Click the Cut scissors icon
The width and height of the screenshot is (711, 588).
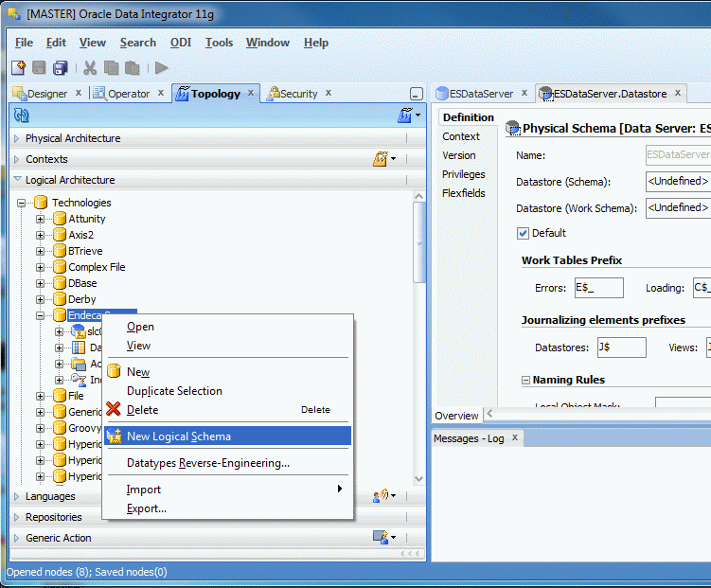click(90, 68)
